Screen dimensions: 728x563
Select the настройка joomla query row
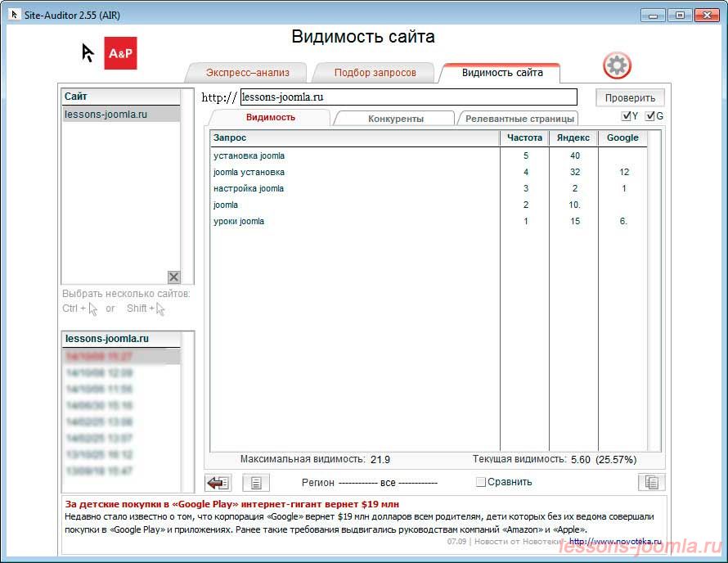point(429,188)
